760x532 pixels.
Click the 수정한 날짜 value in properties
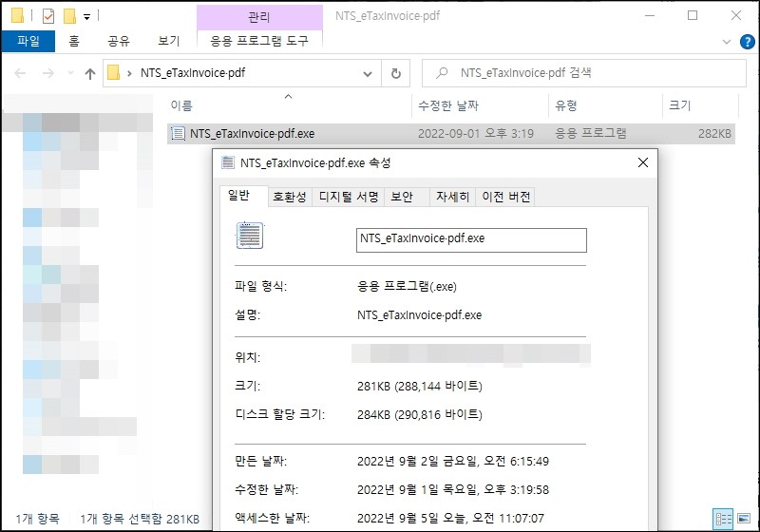coord(453,490)
